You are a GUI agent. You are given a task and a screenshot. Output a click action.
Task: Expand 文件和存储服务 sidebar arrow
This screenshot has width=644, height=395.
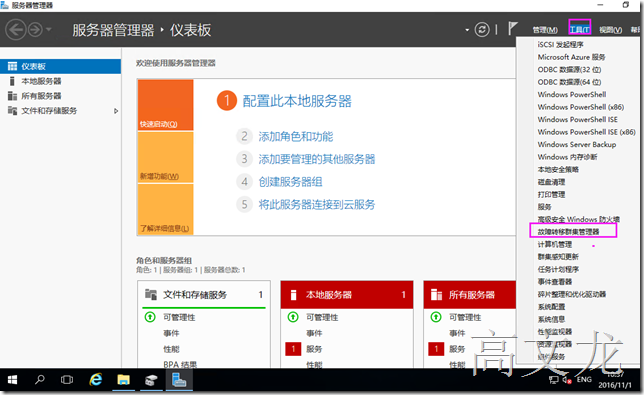pyautogui.click(x=116, y=111)
